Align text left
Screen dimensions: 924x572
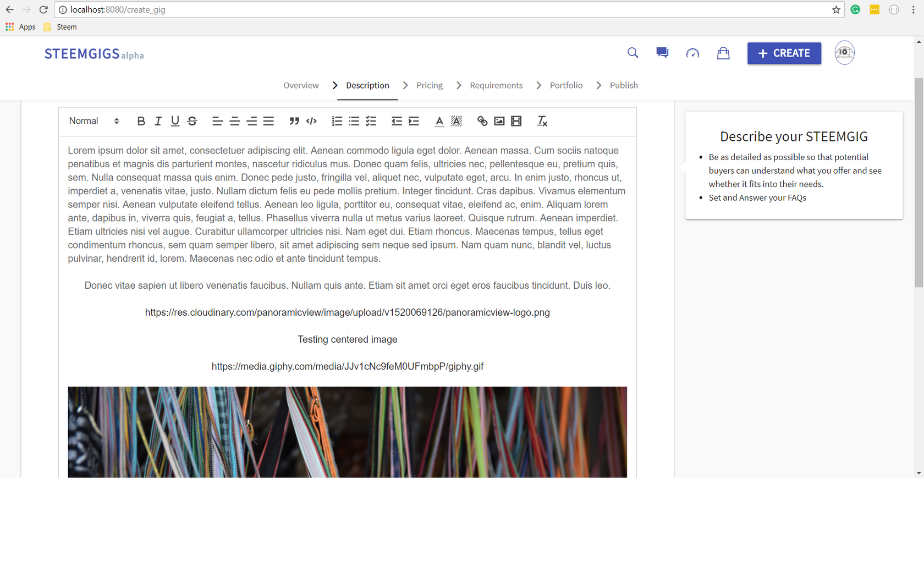click(218, 121)
